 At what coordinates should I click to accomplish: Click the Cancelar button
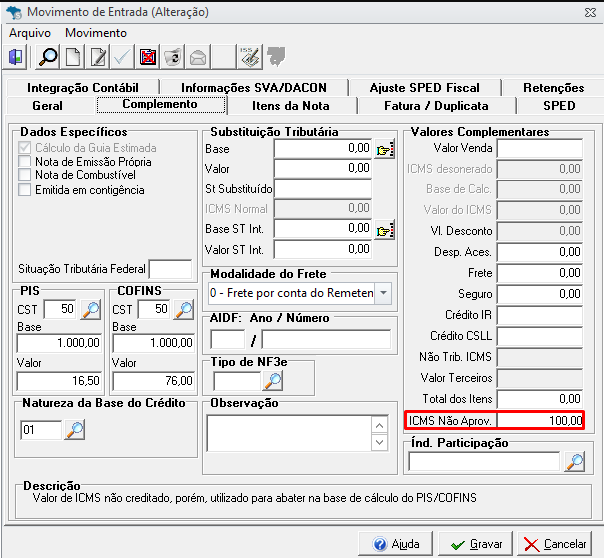click(554, 544)
